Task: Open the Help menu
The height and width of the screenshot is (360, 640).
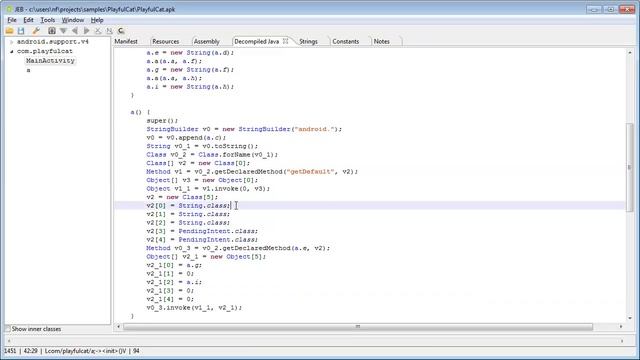Action: click(97, 20)
